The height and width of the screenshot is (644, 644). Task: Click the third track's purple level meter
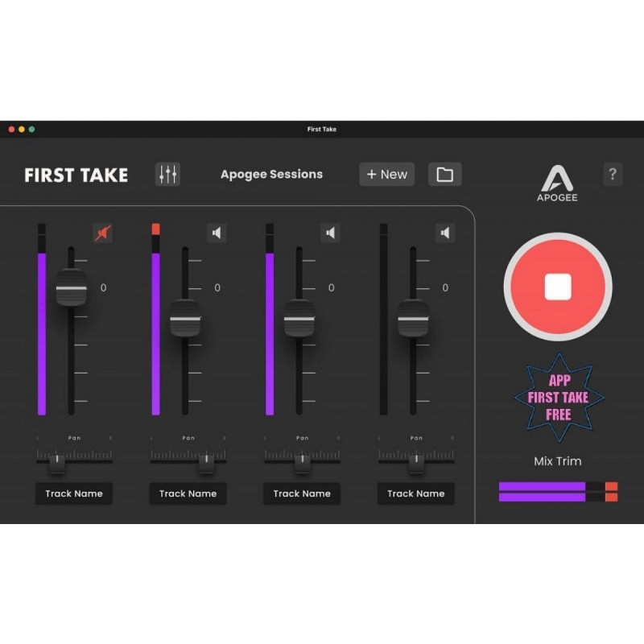(x=270, y=333)
